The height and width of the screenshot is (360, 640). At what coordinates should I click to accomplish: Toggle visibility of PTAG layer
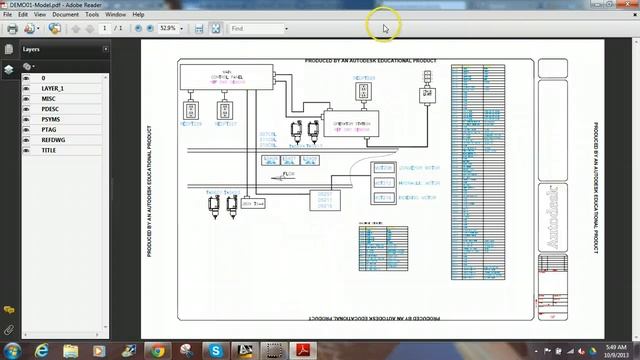click(27, 129)
